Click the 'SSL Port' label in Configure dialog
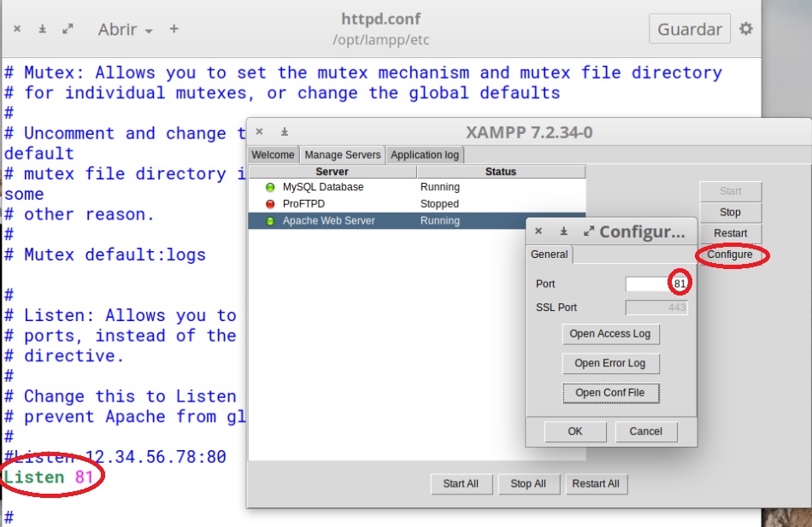This screenshot has width=812, height=527. click(556, 307)
